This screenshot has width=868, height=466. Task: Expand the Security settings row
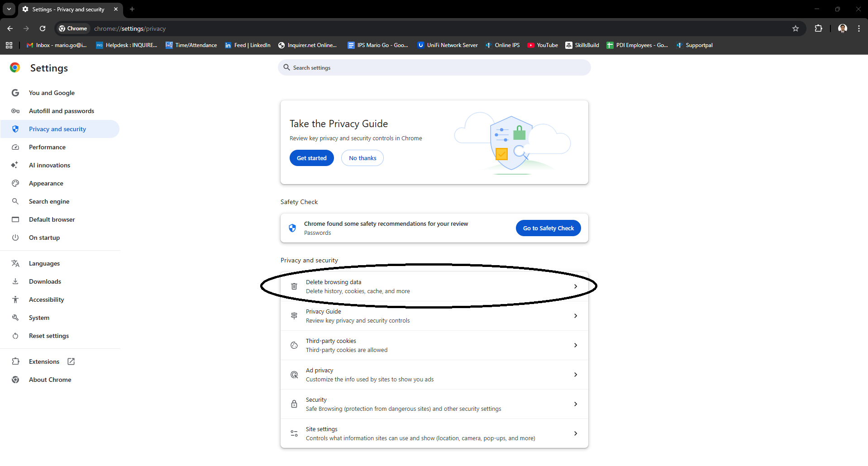click(x=434, y=404)
